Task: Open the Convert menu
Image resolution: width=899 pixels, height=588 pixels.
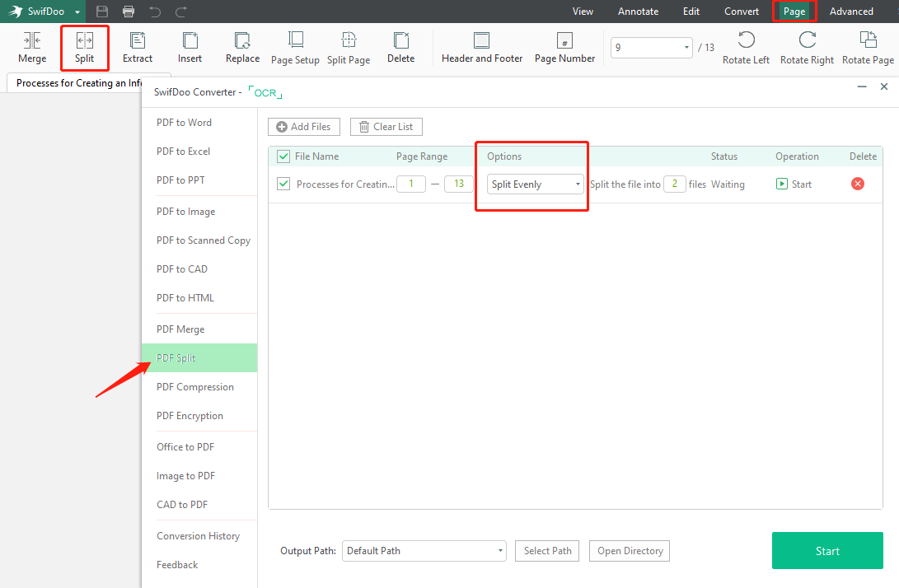Action: point(742,12)
